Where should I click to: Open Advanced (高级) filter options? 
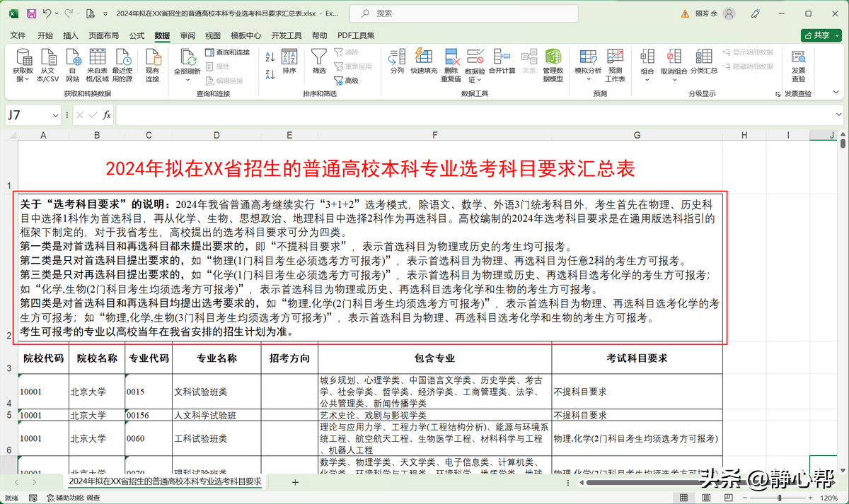(x=347, y=81)
